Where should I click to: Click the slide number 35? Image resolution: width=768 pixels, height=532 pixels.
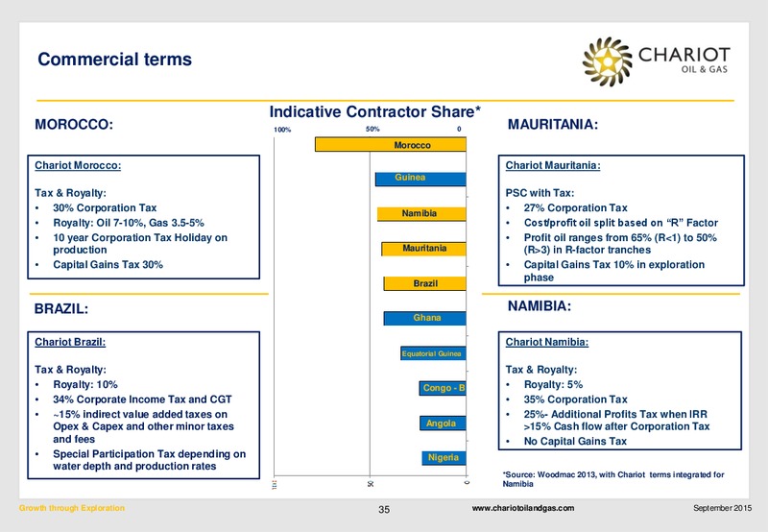pos(384,510)
